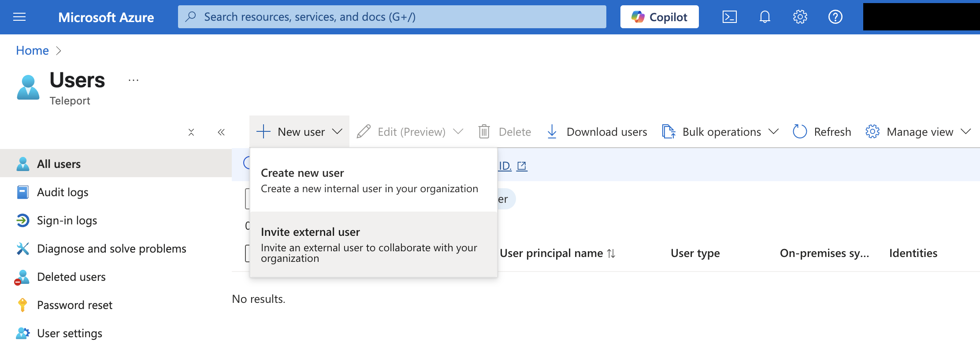Screen dimensions: 980x350
Task: Click the help question mark icon
Action: 835,17
